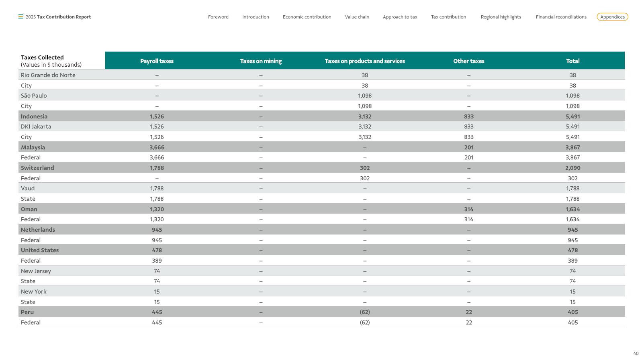Image resolution: width=644 pixels, height=361 pixels.
Task: Click Switzerland's products and services value 302
Action: point(365,168)
